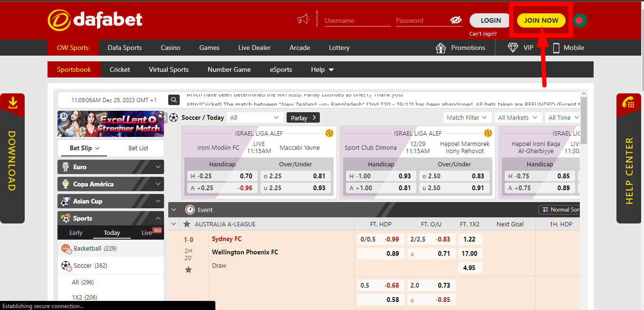Click the Excellent Streamer Match banner
644x310 pixels.
tap(111, 124)
